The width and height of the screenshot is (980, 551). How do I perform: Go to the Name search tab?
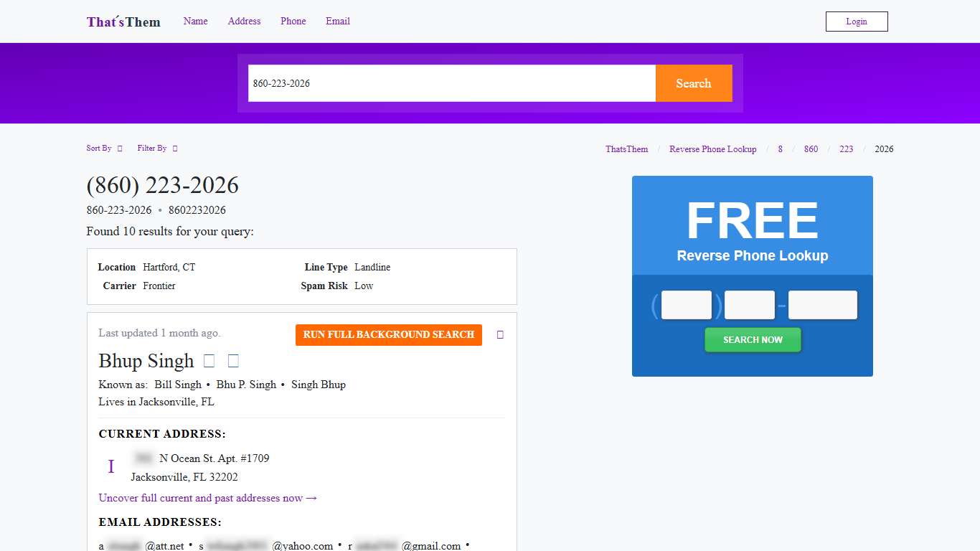pyautogui.click(x=195, y=22)
